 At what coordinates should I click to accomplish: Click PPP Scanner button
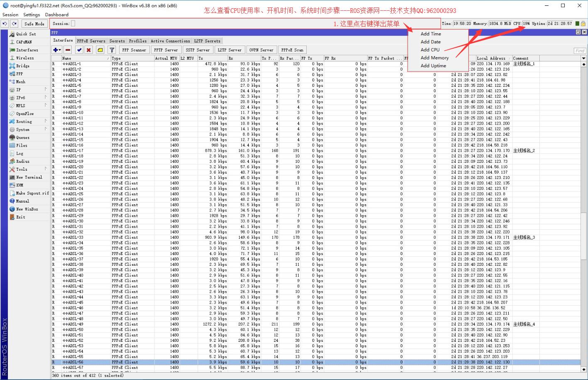pyautogui.click(x=134, y=50)
